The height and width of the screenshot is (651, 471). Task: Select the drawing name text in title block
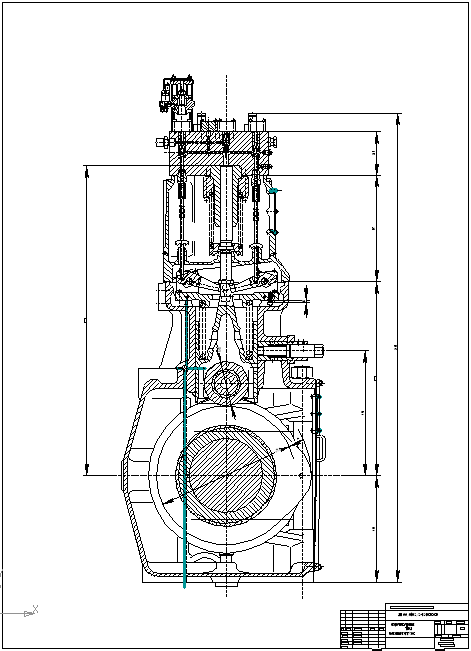pos(402,629)
